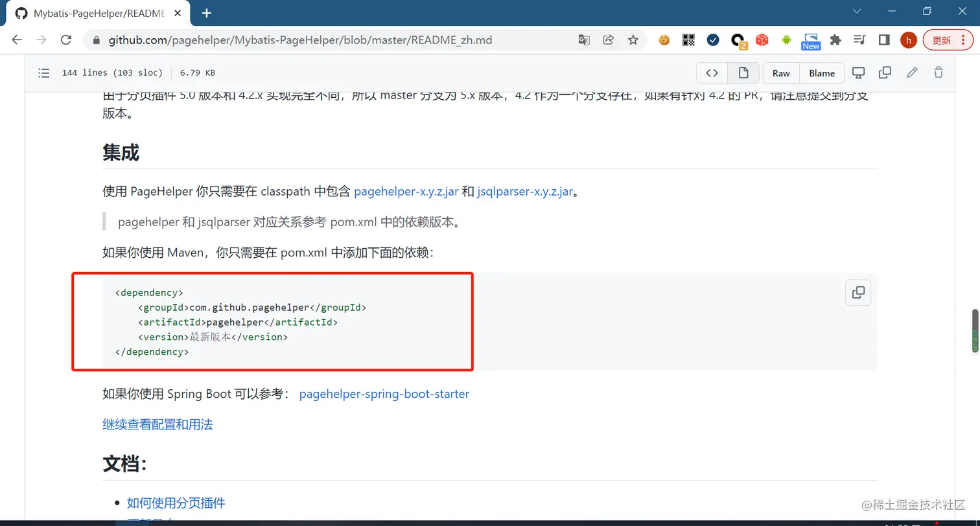Screen dimensions: 980x526
Task: Click the 更新 Chrome update button
Action: pos(948,40)
